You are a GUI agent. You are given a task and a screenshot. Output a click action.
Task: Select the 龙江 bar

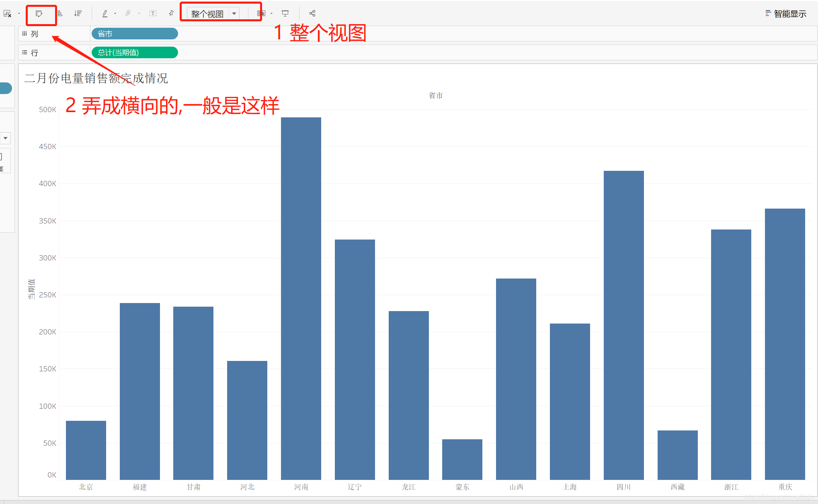tap(409, 395)
